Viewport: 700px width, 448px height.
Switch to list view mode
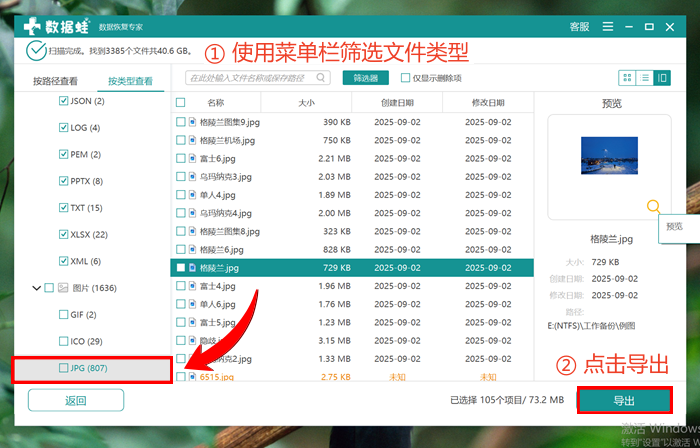coord(645,78)
